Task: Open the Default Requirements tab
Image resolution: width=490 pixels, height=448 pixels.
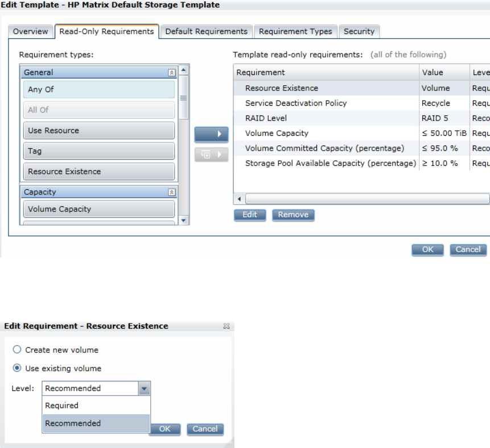Action: [206, 31]
